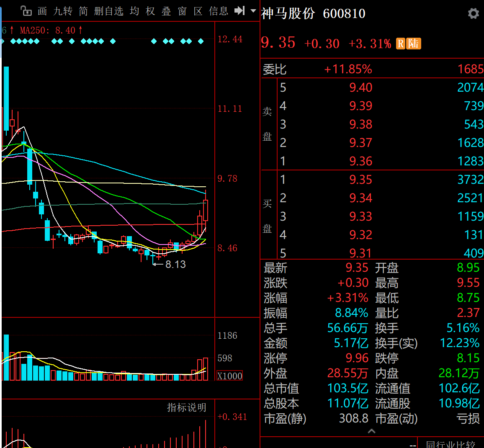Click the MA250: 8.40 indicator label
Viewport: 484px width, 448px height.
(x=51, y=30)
